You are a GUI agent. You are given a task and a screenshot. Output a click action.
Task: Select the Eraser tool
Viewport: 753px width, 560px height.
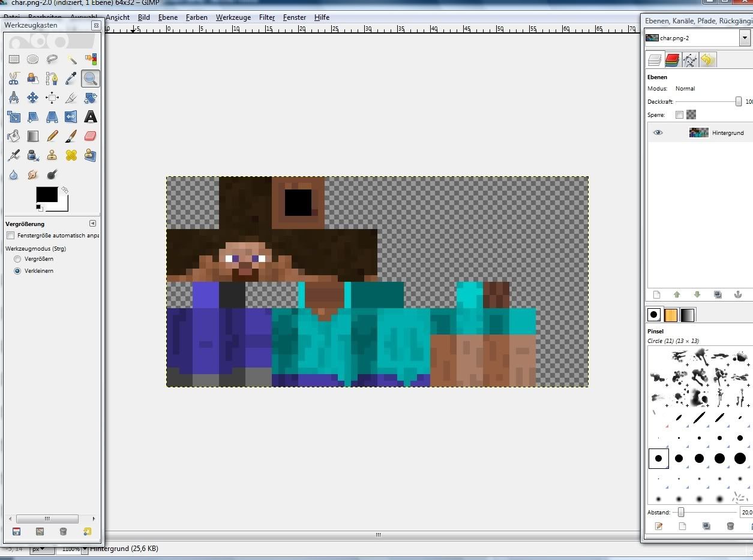click(91, 136)
